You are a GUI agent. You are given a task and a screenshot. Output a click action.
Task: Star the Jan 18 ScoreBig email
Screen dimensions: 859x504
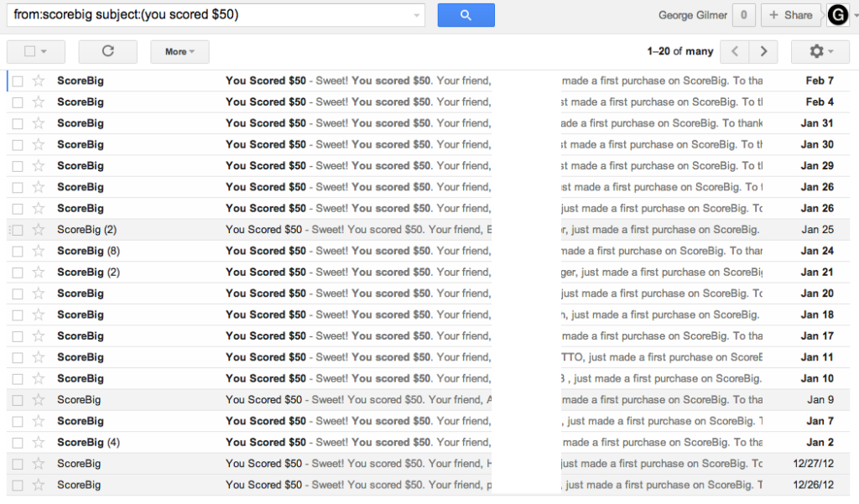39,315
